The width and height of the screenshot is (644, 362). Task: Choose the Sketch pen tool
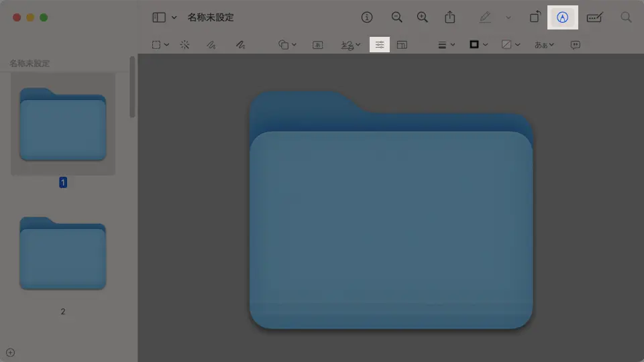click(211, 45)
